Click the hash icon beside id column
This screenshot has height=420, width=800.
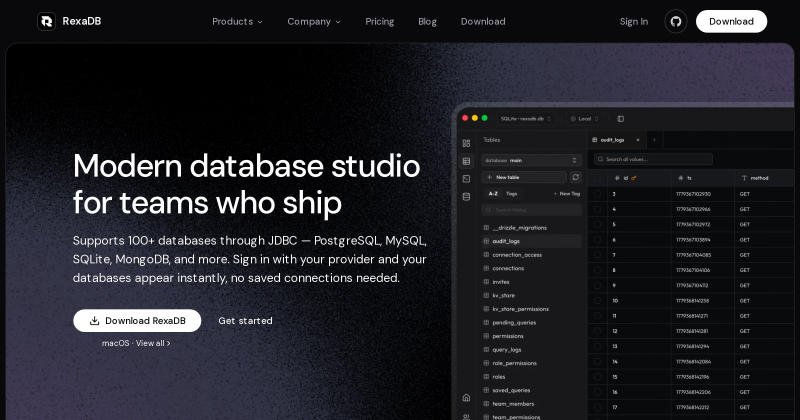(617, 178)
